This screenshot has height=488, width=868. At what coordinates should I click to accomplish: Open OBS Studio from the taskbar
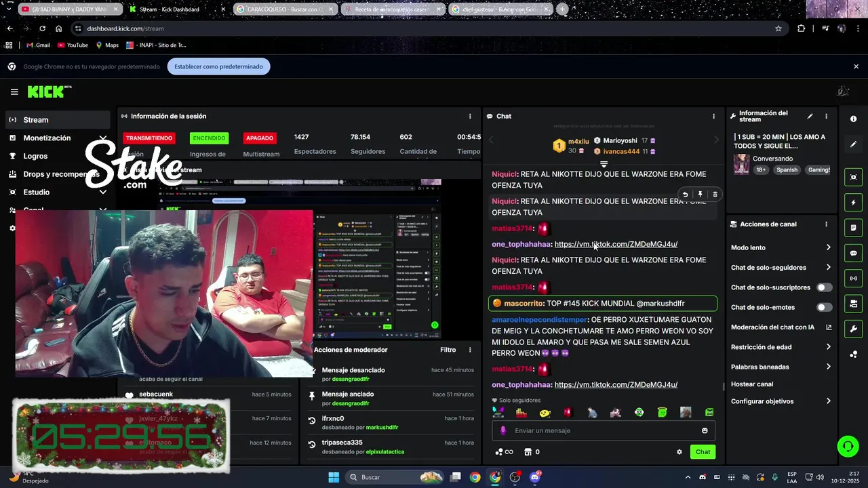[515, 477]
